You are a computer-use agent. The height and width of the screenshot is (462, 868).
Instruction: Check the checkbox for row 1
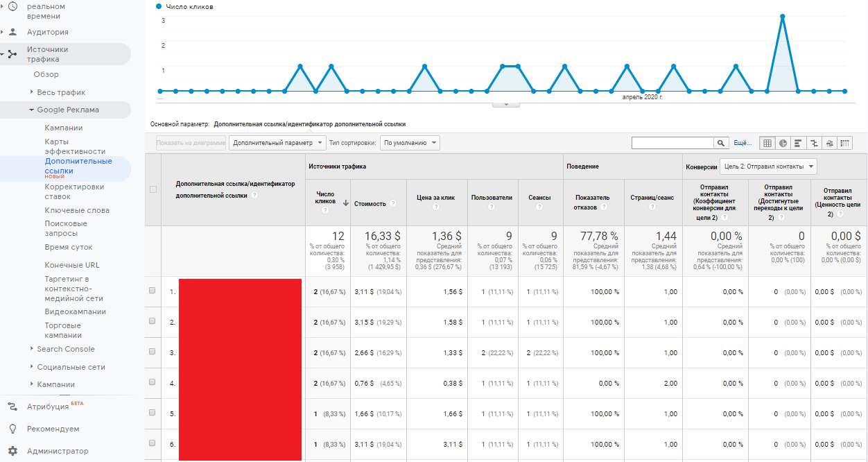point(153,291)
